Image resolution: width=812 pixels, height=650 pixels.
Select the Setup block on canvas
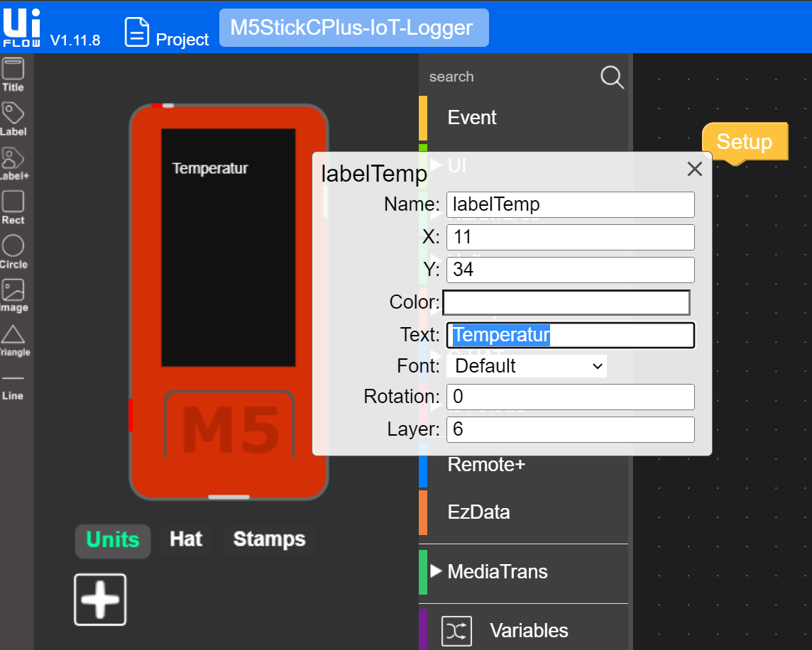pyautogui.click(x=744, y=142)
